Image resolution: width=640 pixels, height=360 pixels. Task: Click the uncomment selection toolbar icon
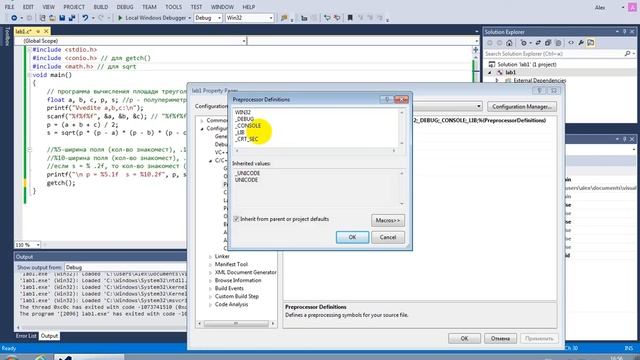pyautogui.click(x=337, y=18)
